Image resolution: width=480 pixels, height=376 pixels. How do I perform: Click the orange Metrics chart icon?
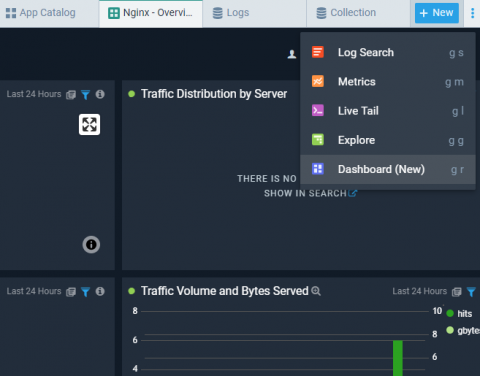coord(318,81)
